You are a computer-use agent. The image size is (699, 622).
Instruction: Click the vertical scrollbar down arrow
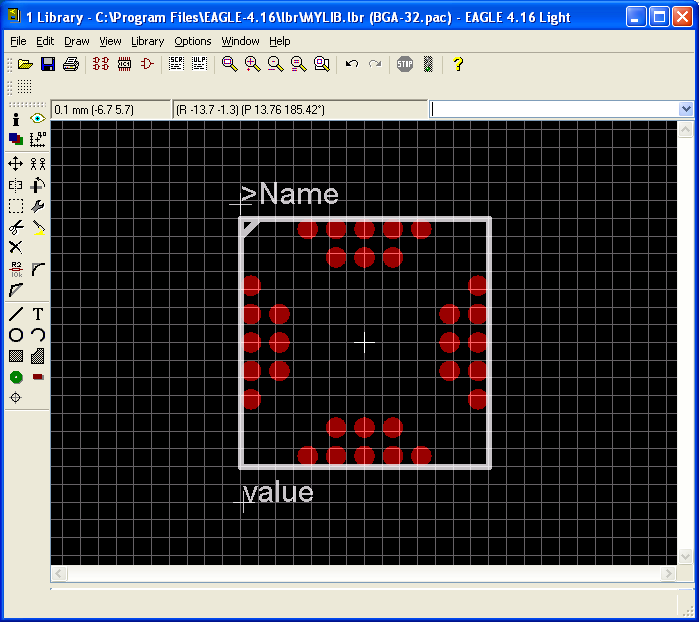685,556
